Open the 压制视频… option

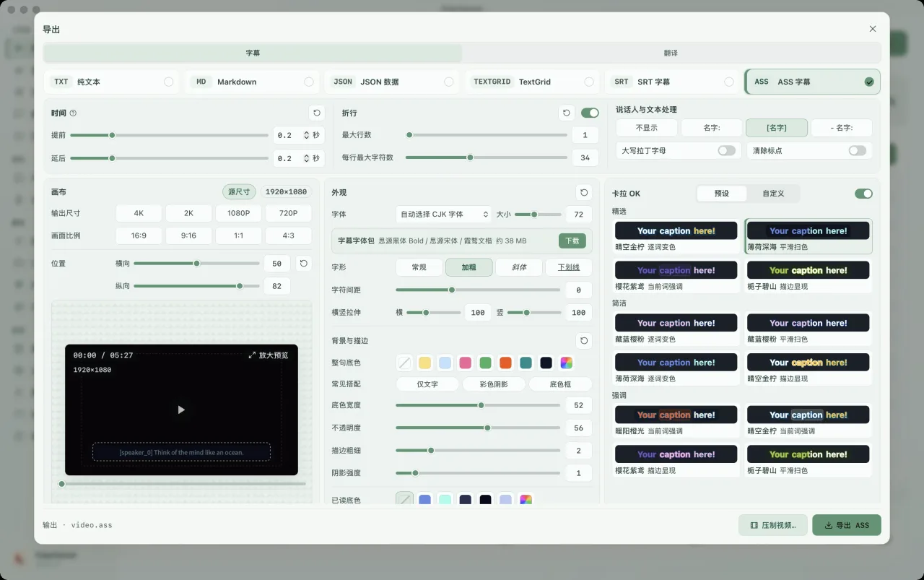coord(773,525)
